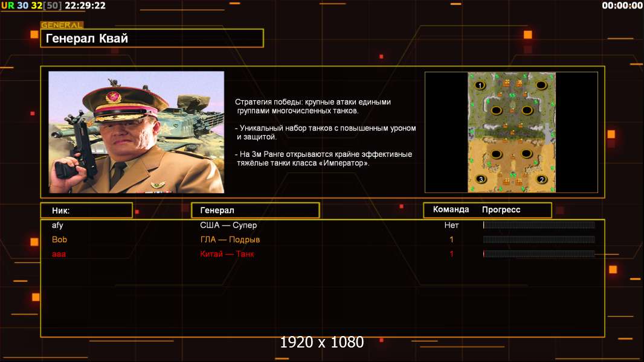Click the 'GENERAL' label tag
Viewport: 644px width, 362px height.
(62, 25)
